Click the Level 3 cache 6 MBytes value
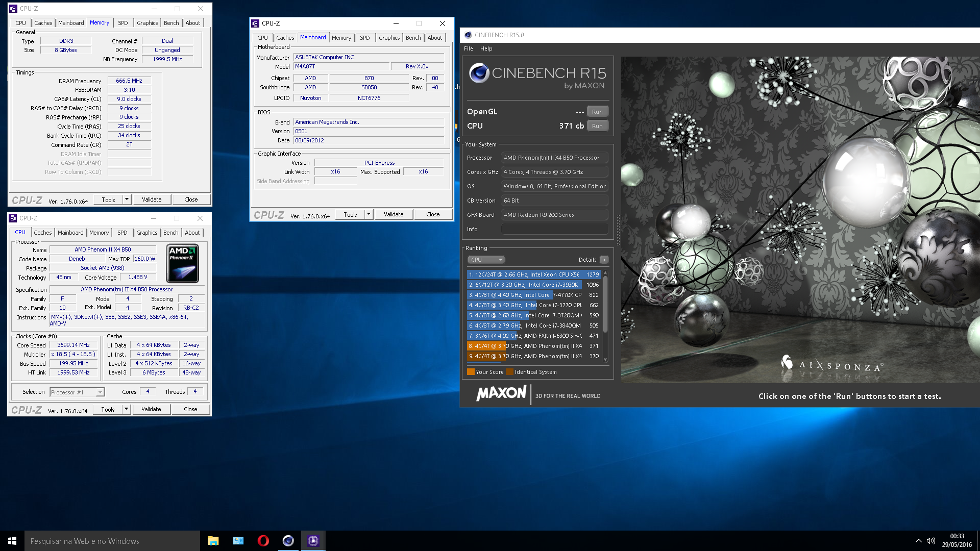The height and width of the screenshot is (551, 980). 154,372
